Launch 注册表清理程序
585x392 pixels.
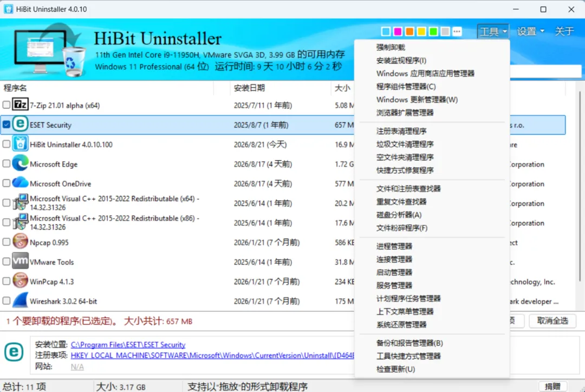tap(401, 131)
